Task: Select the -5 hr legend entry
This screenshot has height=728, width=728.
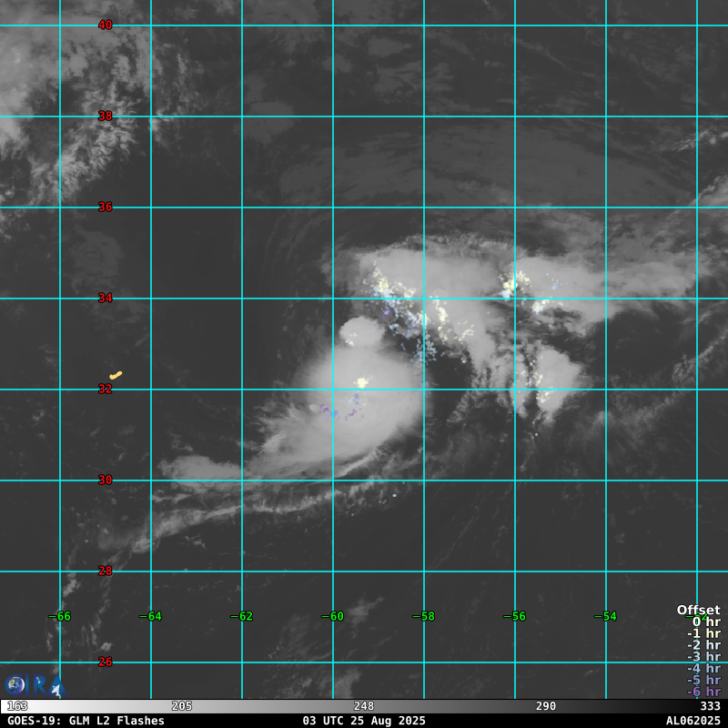Action: pyautogui.click(x=703, y=680)
